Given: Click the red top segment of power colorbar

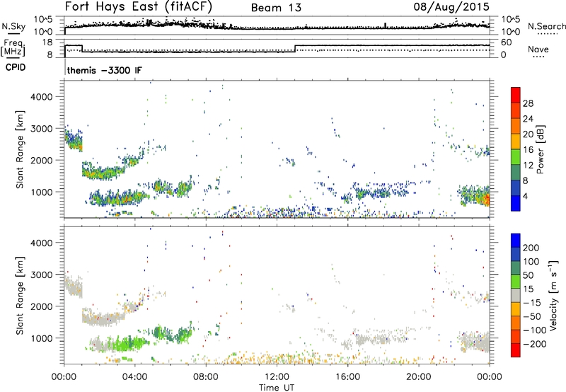Looking at the screenshot, I should click(516, 95).
